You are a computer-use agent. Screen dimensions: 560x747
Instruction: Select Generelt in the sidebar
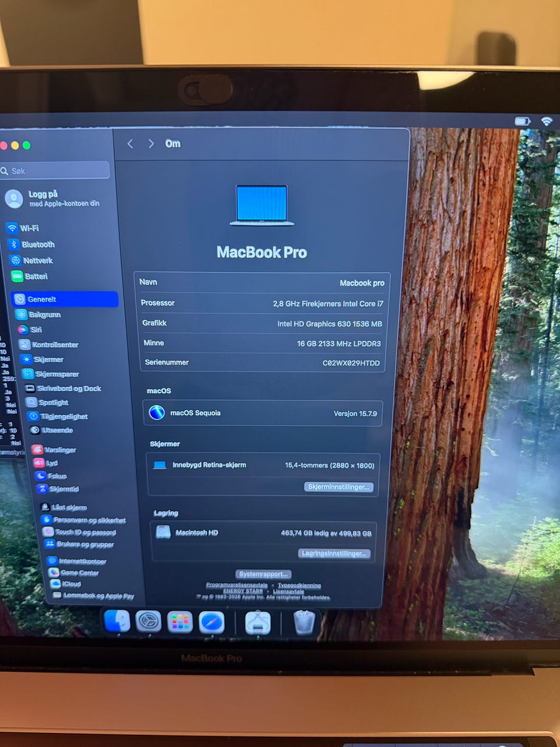click(65, 299)
